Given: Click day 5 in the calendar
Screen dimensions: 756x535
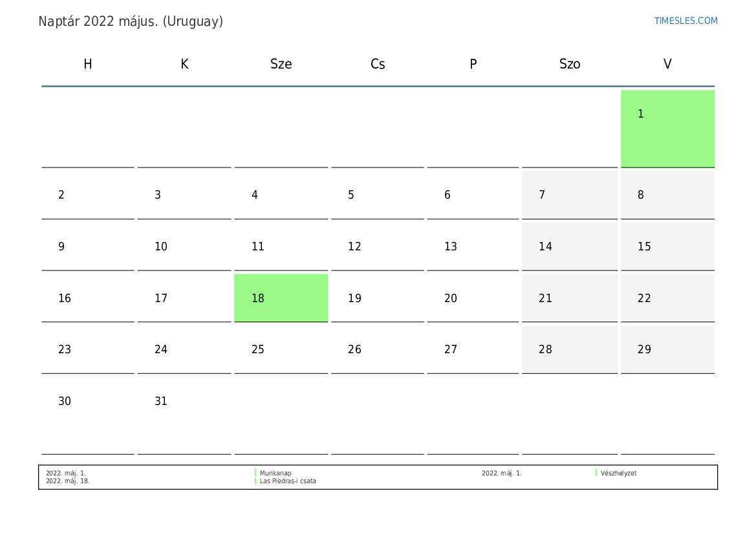Looking at the screenshot, I should [x=378, y=195].
